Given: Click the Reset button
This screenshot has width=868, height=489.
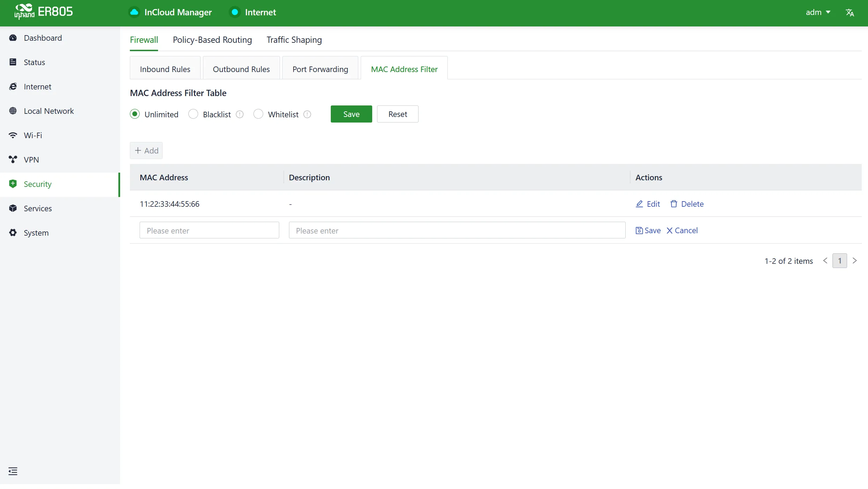Looking at the screenshot, I should click(x=398, y=114).
